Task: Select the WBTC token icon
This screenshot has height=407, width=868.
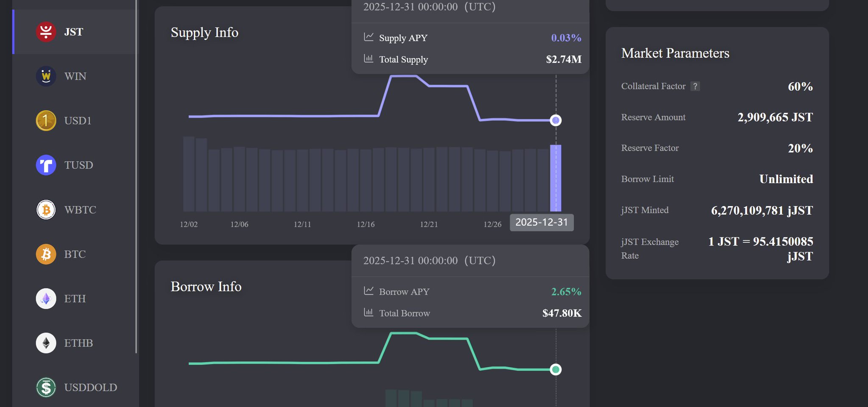Action: [x=46, y=209]
